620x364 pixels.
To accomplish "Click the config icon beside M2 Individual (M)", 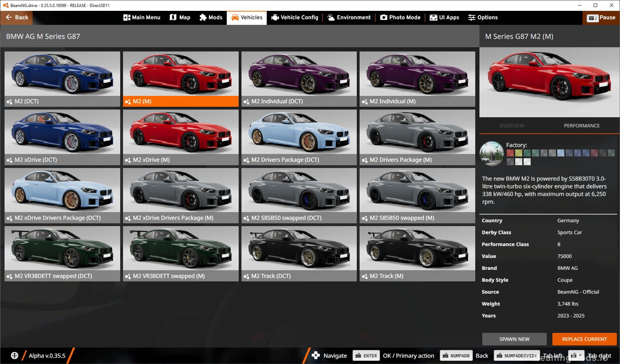I will (x=365, y=101).
